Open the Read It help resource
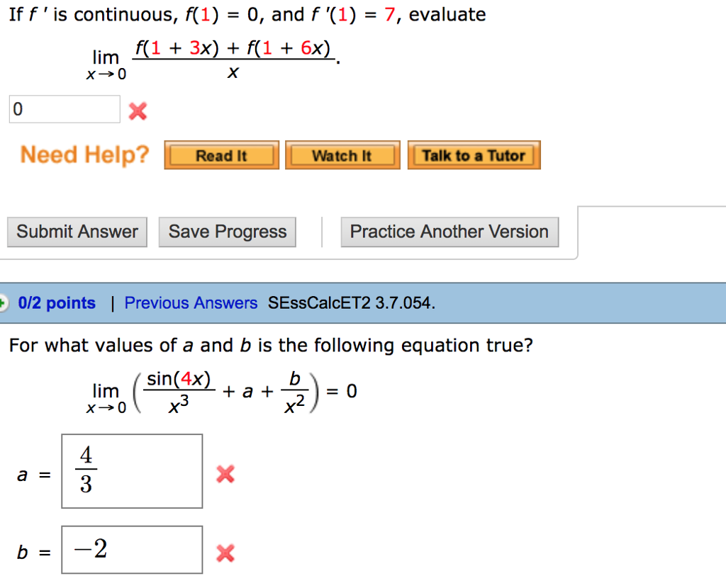The height and width of the screenshot is (588, 726). (x=221, y=155)
